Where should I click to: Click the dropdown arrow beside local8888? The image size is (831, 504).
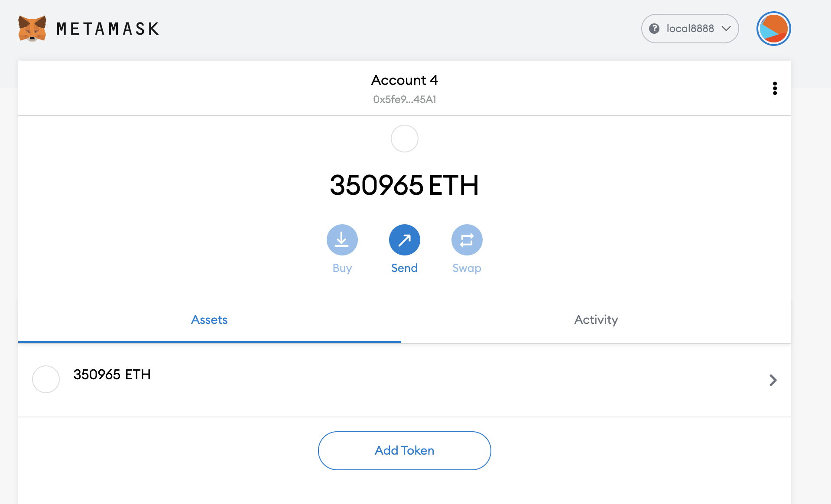(x=725, y=29)
